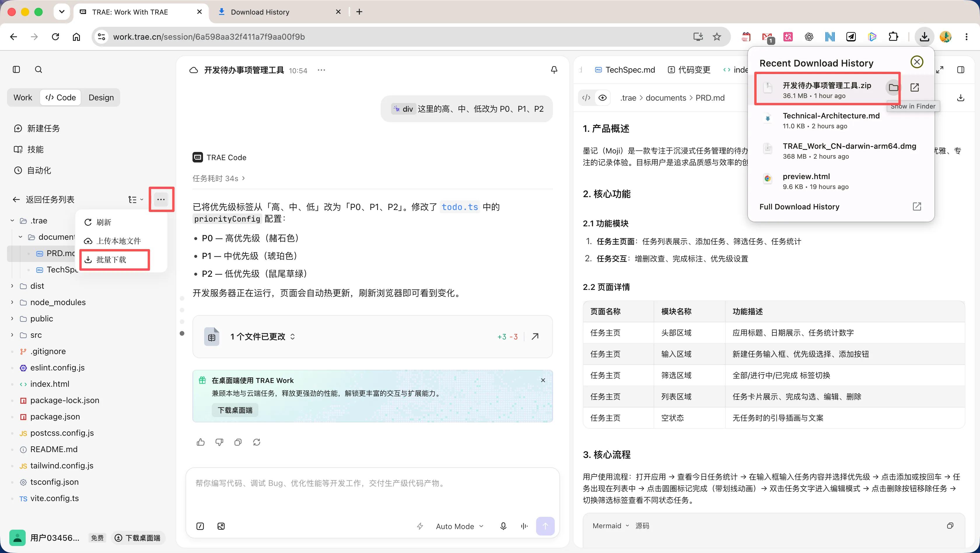Select the Code mode
980x553 pixels.
[x=60, y=98]
